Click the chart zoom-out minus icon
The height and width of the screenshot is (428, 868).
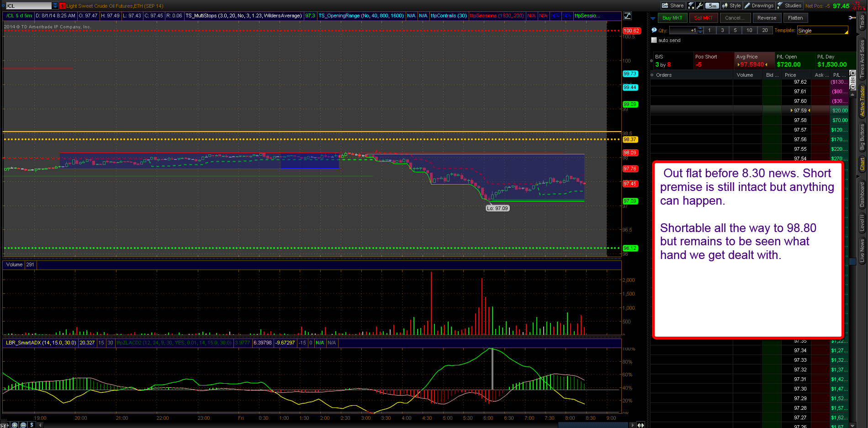point(23,425)
